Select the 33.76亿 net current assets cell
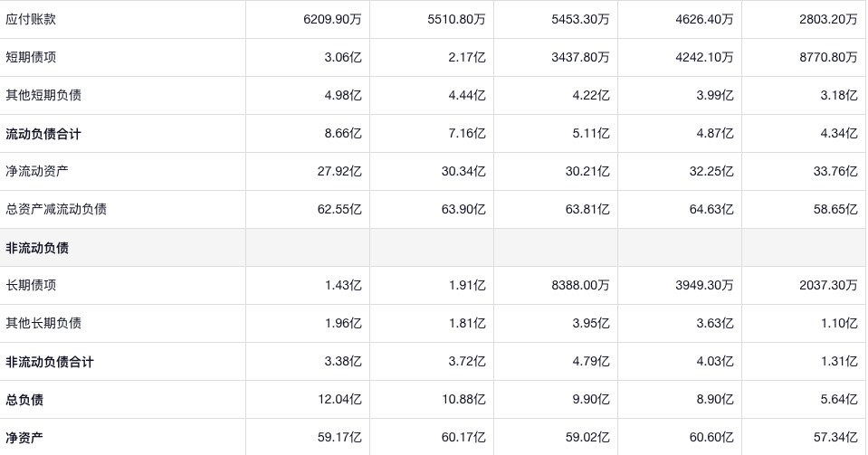This screenshot has height=455, width=868. pyautogui.click(x=837, y=171)
